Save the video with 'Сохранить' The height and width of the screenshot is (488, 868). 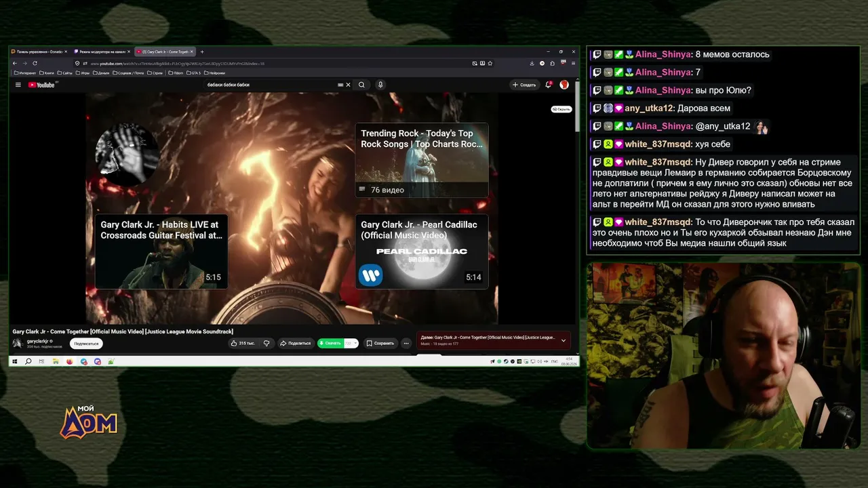pos(380,343)
